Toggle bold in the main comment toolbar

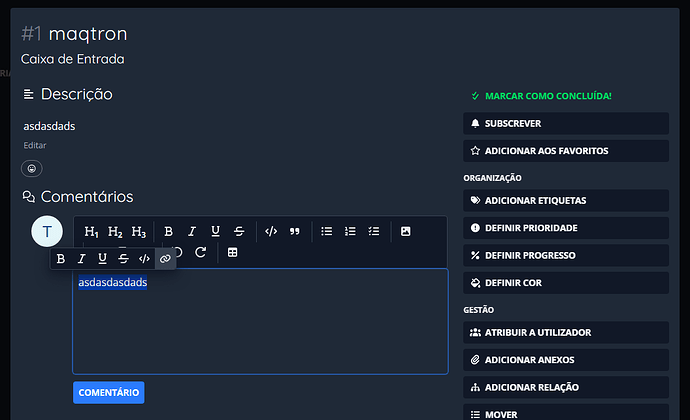[x=168, y=231]
